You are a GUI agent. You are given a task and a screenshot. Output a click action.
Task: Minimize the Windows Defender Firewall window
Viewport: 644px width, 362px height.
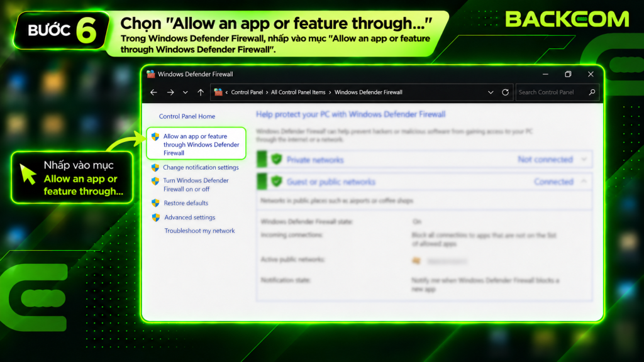545,74
